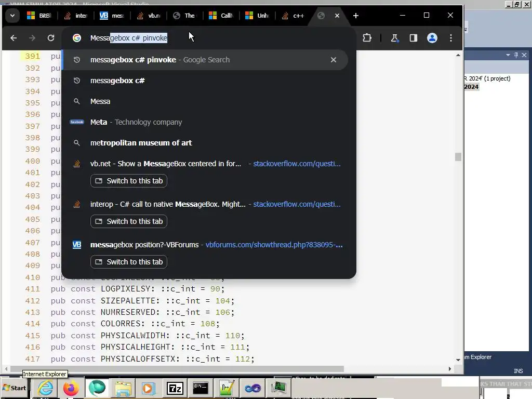
Task: Switch to the 'c++' Stack Overflow tab
Action: [294, 16]
